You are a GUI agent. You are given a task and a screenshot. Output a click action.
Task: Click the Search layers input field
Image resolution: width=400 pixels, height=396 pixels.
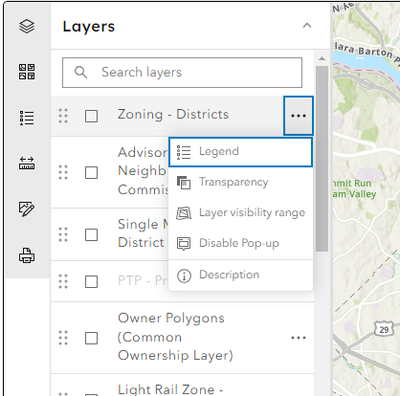182,72
